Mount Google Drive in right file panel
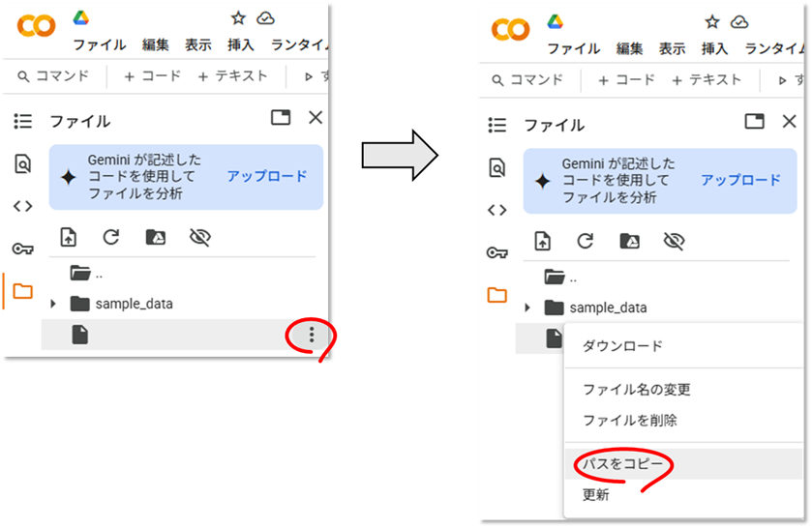Screen dimensions: 812x528 (x=630, y=241)
